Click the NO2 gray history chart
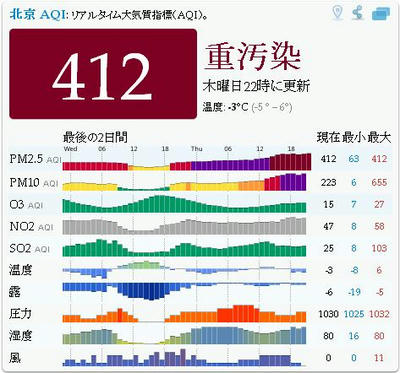The height and width of the screenshot is (373, 400). [184, 226]
